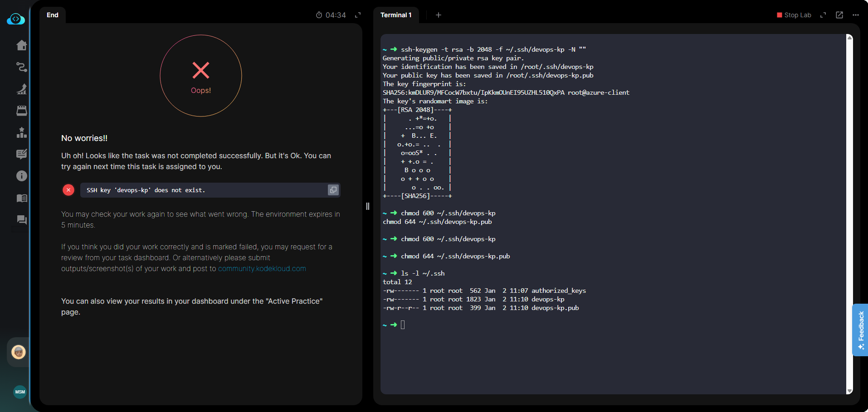Open the terminal more options menu
Image resolution: width=868 pixels, height=412 pixels.
tap(856, 15)
